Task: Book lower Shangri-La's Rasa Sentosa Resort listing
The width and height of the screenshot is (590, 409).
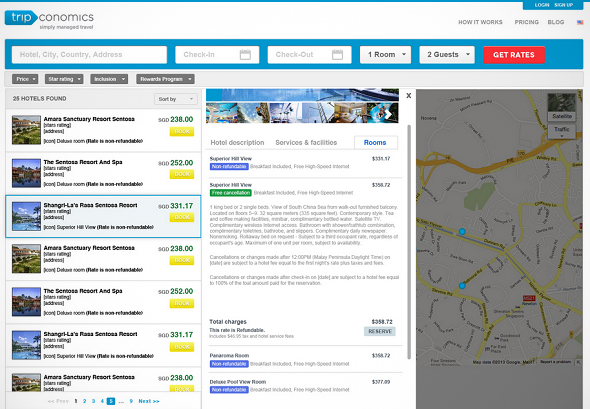Action: pos(182,347)
